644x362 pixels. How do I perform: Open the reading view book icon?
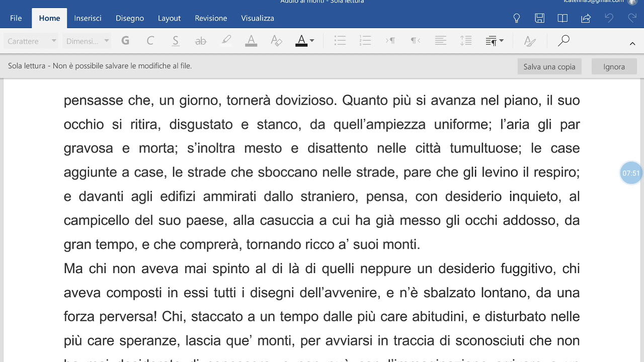[562, 18]
